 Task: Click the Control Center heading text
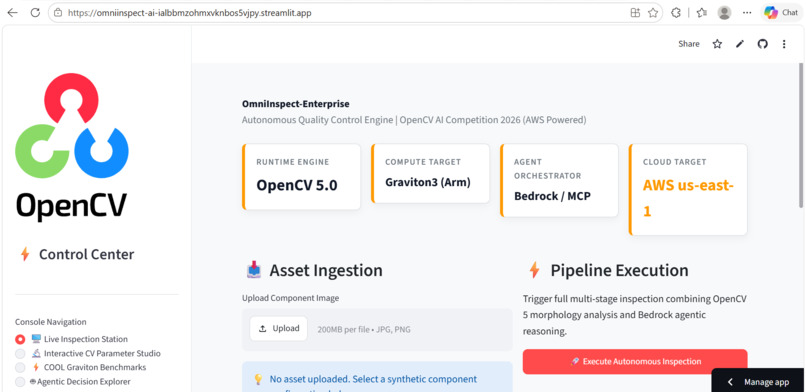86,255
